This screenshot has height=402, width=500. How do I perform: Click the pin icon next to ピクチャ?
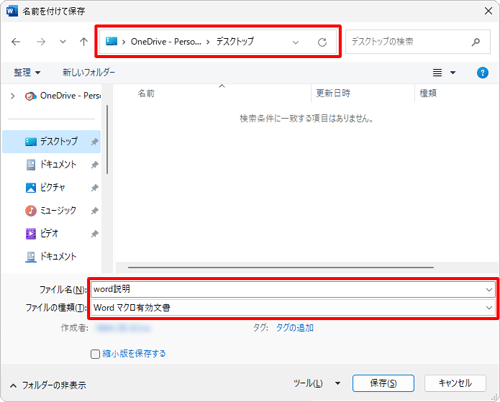tap(95, 188)
